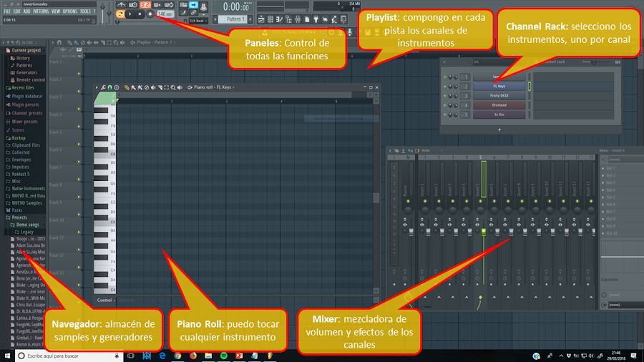Mute the Fruity DX10 channel
Image resolution: width=644 pixels, height=362 pixels.
coord(445,96)
